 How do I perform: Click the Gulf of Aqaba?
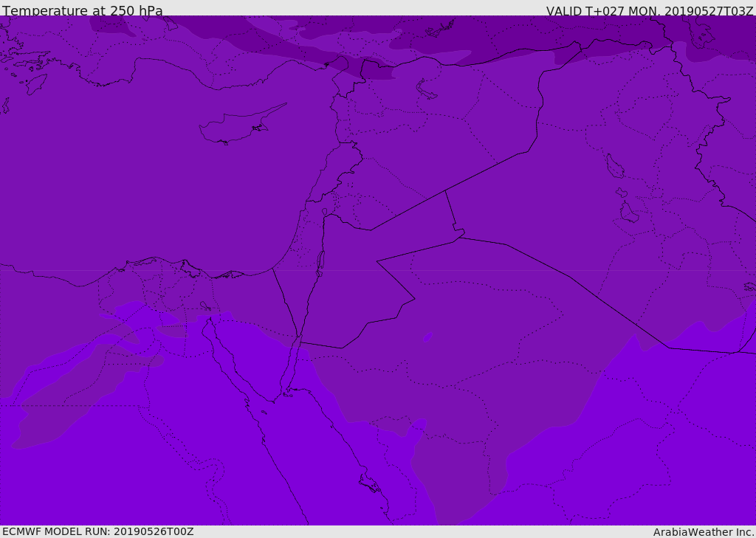293,362
